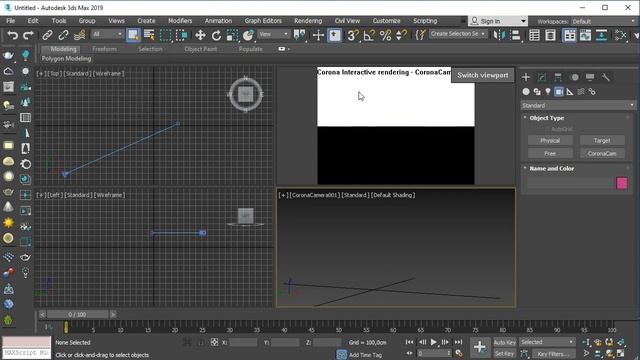640x360 pixels.
Task: Toggle Window/Crossing selection mode
Action: [x=182, y=36]
